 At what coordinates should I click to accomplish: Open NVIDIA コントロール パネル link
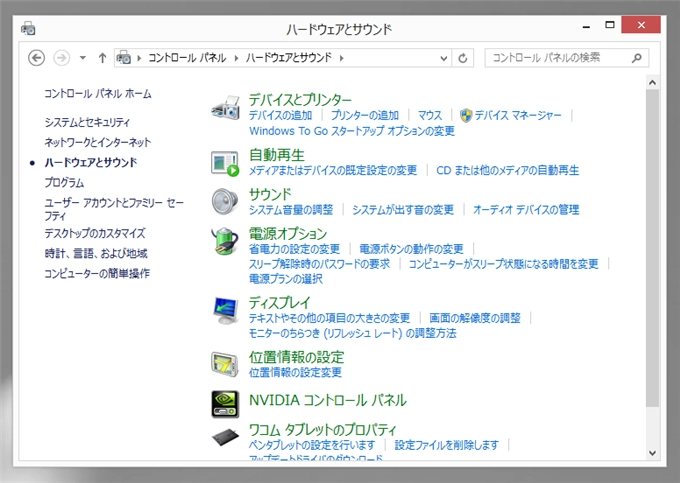(328, 400)
